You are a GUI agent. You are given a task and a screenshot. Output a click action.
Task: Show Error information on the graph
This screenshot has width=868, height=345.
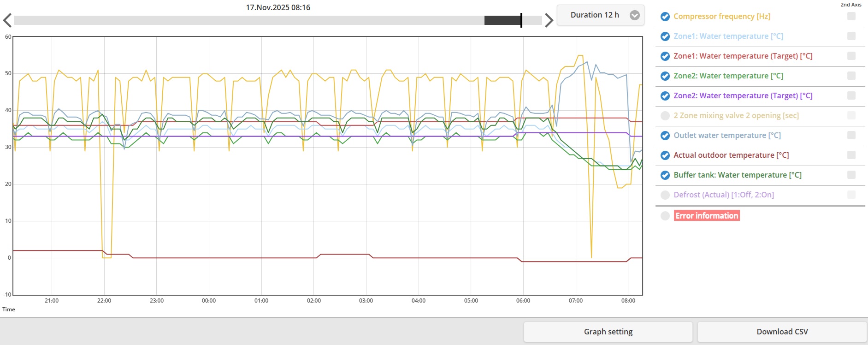[665, 216]
